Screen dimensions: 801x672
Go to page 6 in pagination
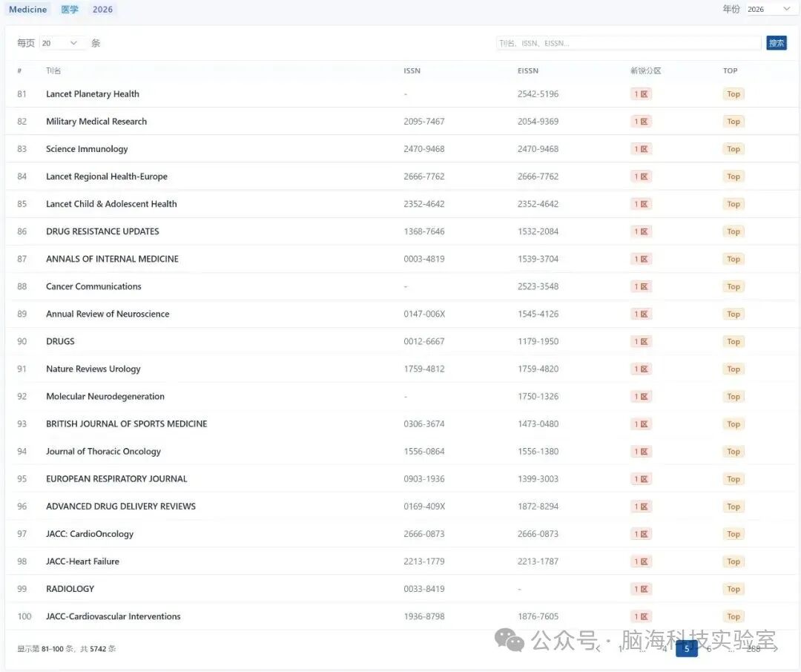[709, 649]
